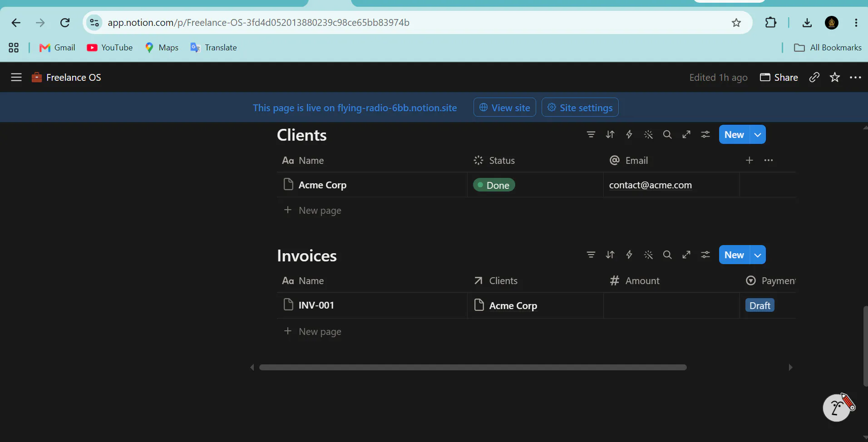Add a new property column to Clients

point(750,160)
